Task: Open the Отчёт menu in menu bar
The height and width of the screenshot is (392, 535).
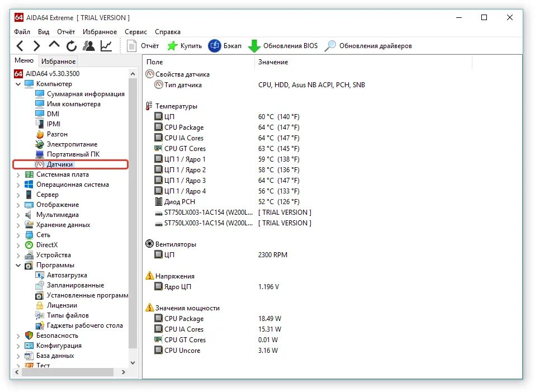Action: [66, 32]
